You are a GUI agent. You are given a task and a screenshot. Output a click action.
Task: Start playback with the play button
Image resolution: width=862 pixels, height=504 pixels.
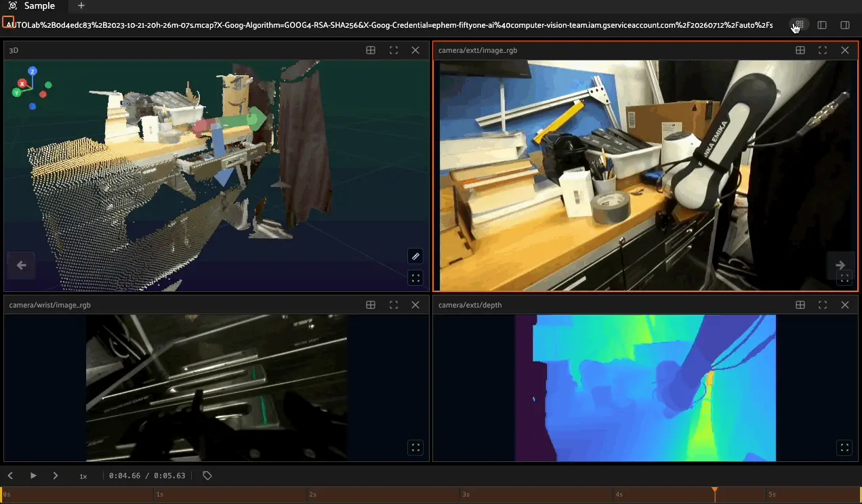click(33, 476)
